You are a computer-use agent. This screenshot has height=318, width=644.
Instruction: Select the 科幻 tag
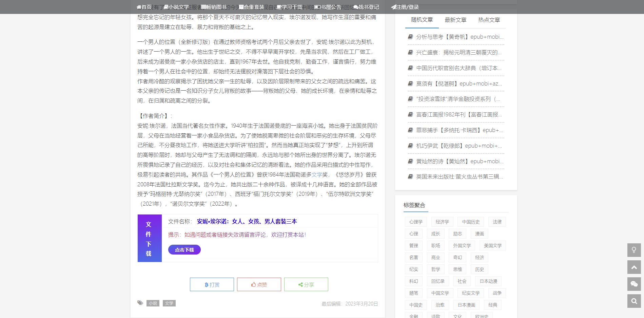(x=414, y=281)
